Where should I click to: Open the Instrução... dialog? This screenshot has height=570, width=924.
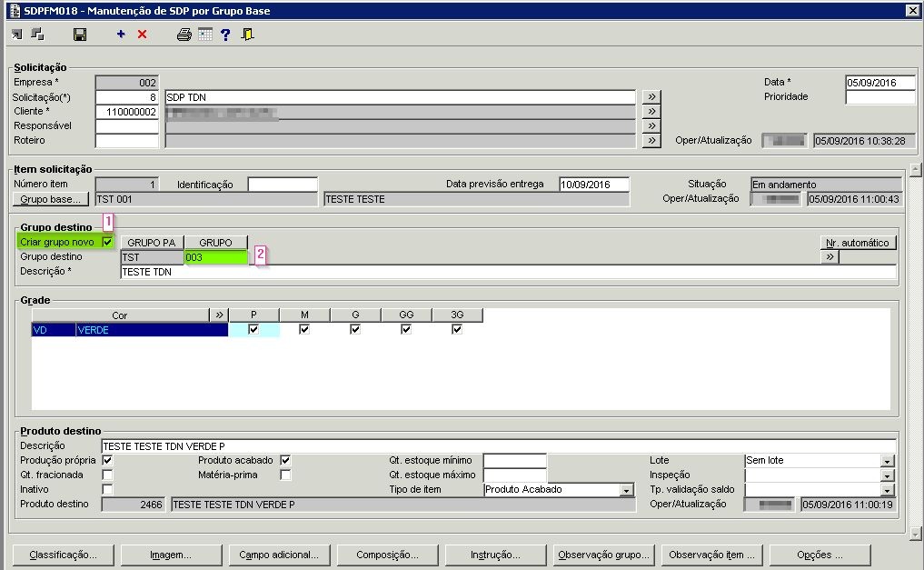(495, 555)
